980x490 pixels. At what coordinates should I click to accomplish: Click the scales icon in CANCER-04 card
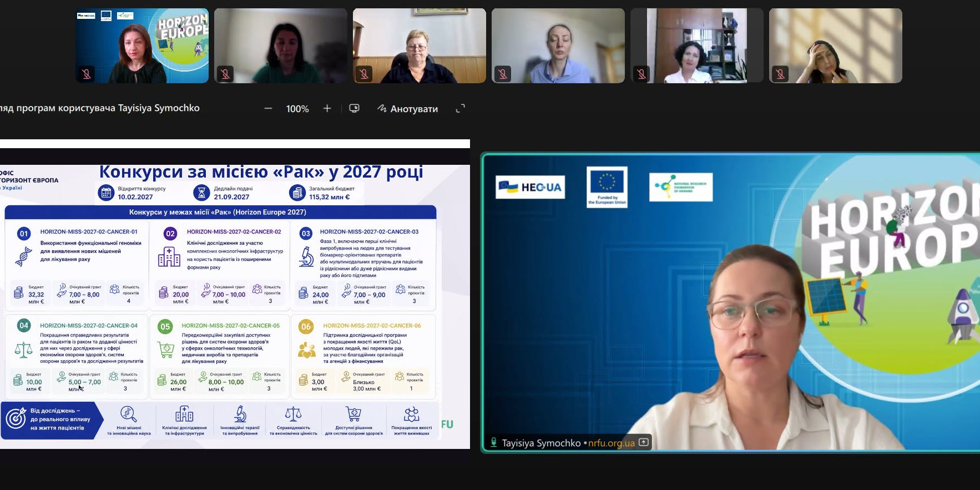coord(23,350)
